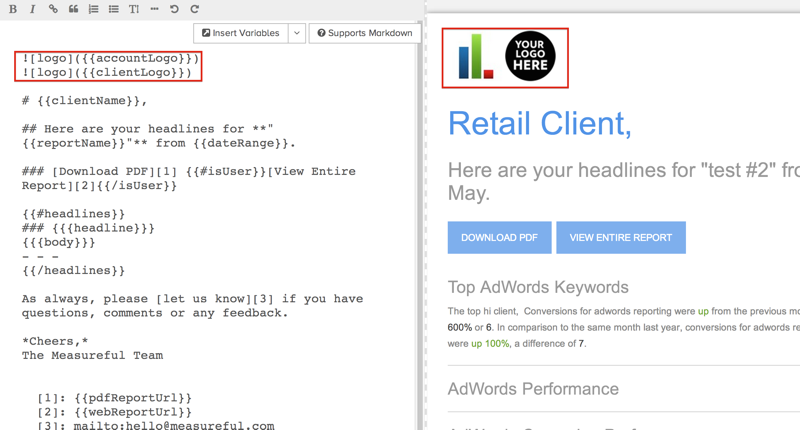The image size is (800, 430).
Task: Click the bar chart account logo
Action: point(476,57)
